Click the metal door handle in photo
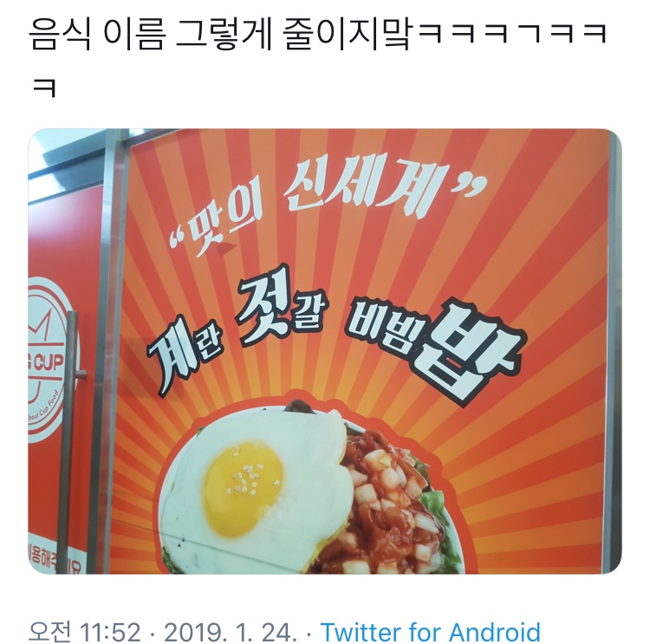The height and width of the screenshot is (644, 650). [72, 438]
